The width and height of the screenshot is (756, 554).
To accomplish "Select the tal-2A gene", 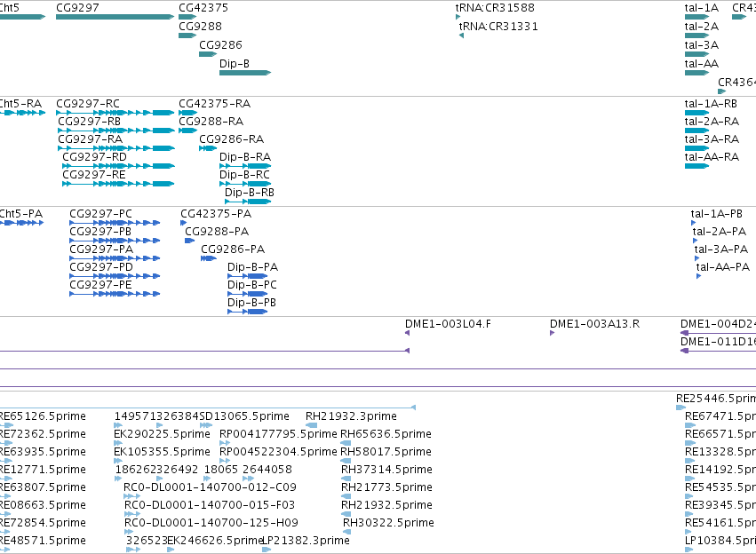I will click(696, 36).
